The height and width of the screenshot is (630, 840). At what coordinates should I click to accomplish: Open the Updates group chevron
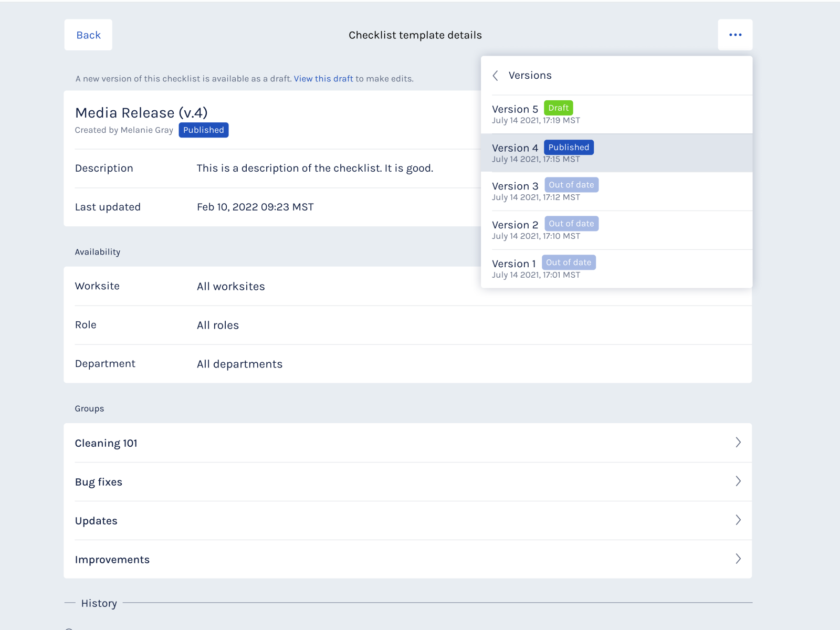(x=738, y=520)
